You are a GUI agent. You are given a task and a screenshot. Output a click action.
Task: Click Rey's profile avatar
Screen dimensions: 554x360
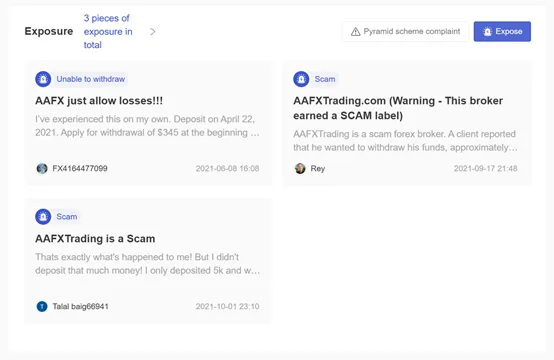(300, 168)
